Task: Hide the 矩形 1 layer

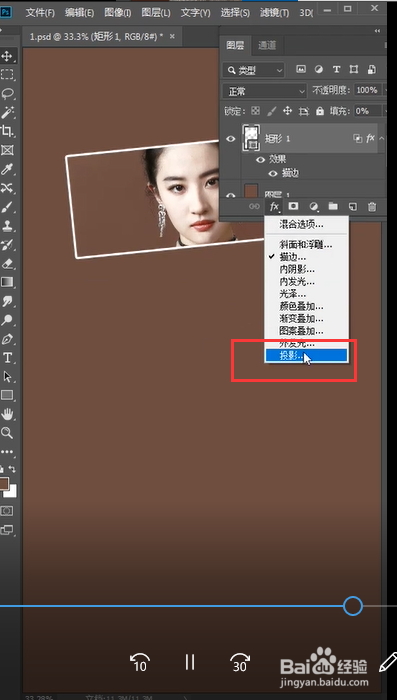Action: click(231, 139)
